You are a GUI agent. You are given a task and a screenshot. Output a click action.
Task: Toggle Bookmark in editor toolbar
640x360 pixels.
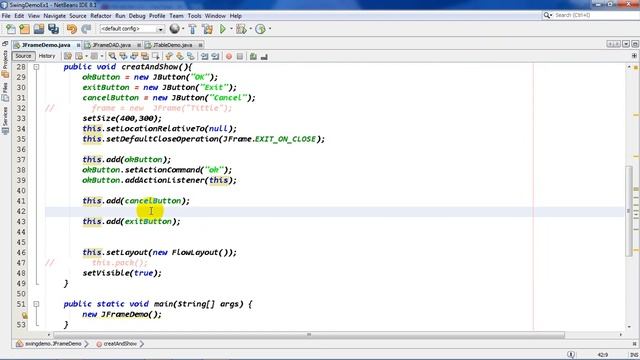pos(191,56)
